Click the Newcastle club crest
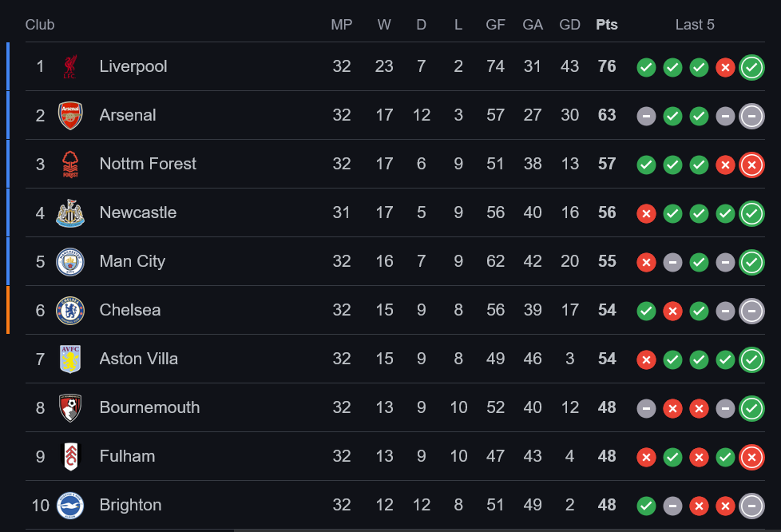Screen dimensions: 781x532 (70, 213)
